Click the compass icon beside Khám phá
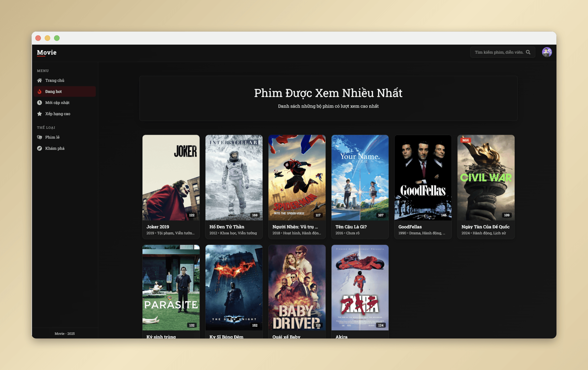Image resolution: width=588 pixels, height=370 pixels. click(39, 148)
